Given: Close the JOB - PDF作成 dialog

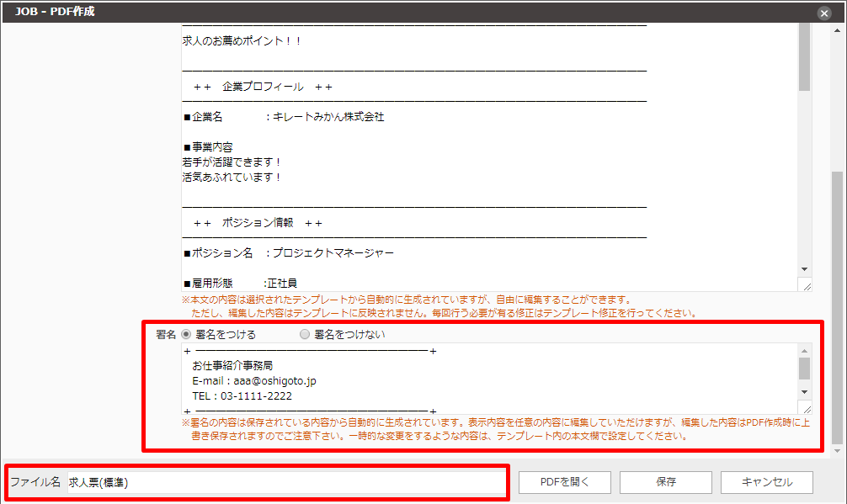Looking at the screenshot, I should coord(824,13).
